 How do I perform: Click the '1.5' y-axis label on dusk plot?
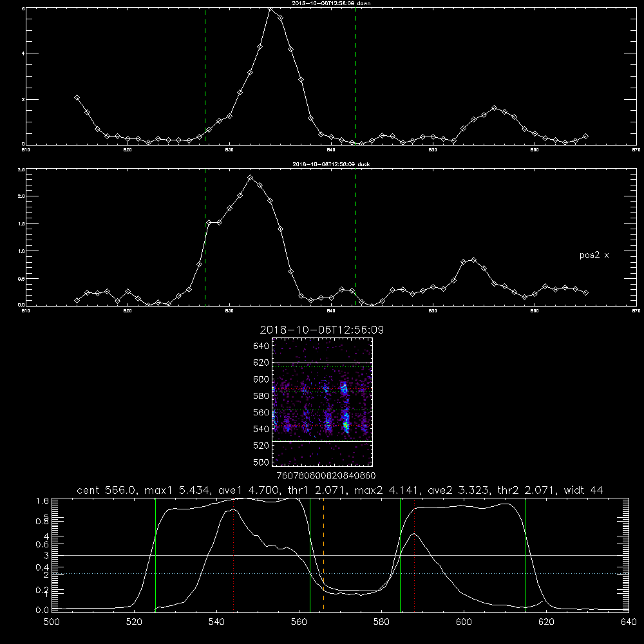[21, 224]
